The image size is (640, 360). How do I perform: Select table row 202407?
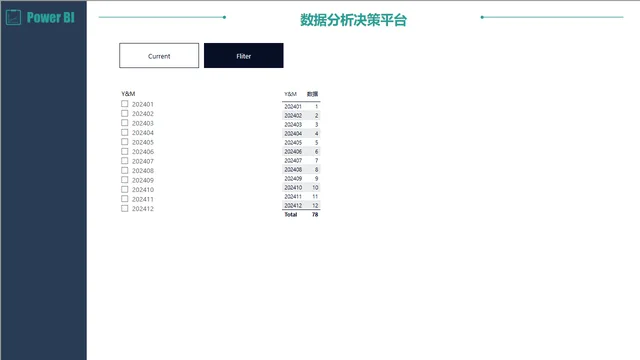pyautogui.click(x=301, y=160)
